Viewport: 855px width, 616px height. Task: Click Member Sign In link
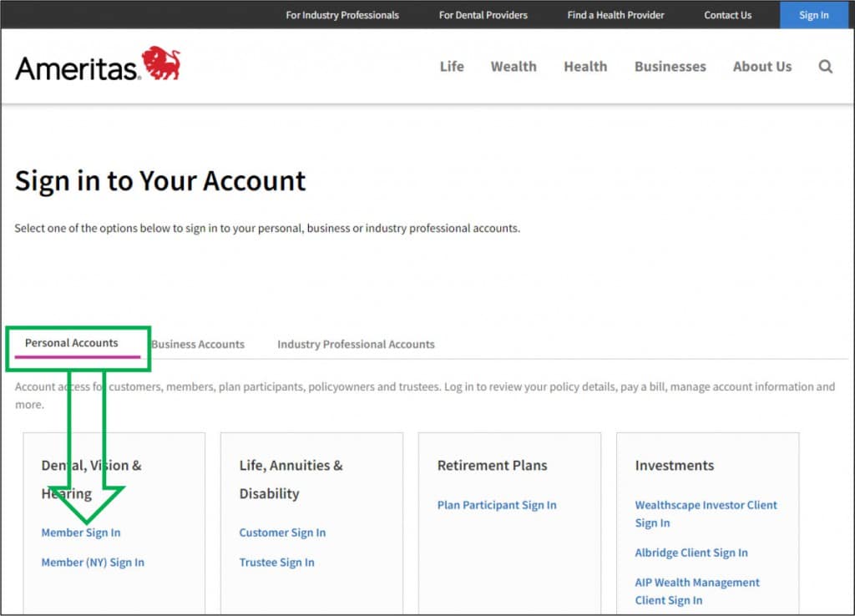click(81, 533)
